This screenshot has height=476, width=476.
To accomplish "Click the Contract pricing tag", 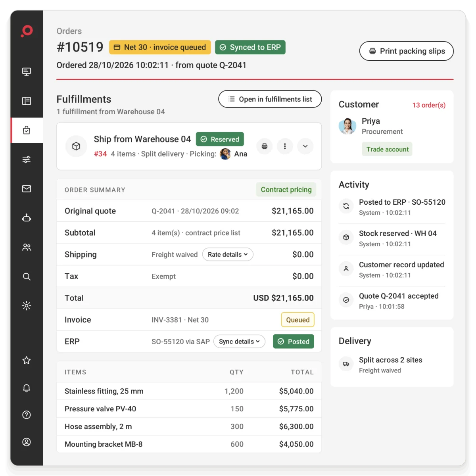I will [x=286, y=190].
